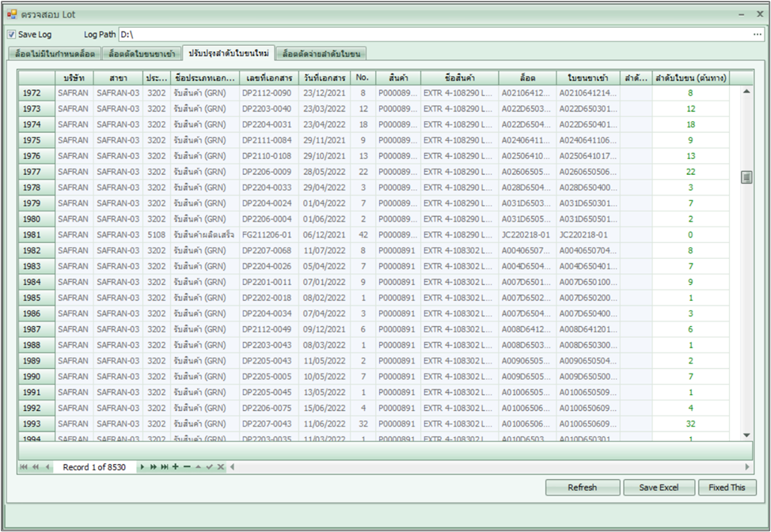Go to first record in navigator
The image size is (771, 532).
click(25, 467)
